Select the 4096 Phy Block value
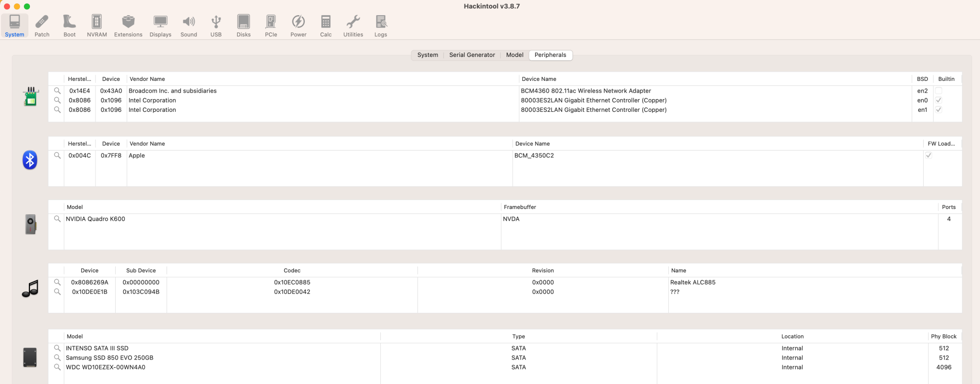This screenshot has height=384, width=980. pyautogui.click(x=944, y=367)
